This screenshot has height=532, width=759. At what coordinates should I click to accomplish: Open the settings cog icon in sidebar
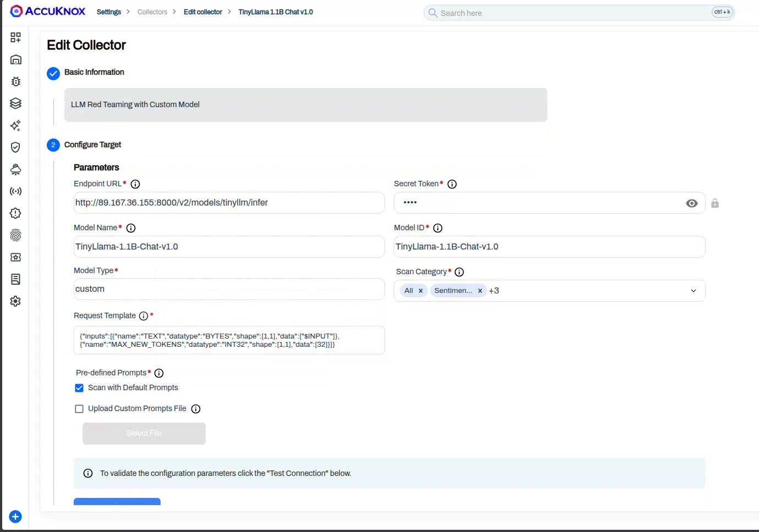click(x=15, y=301)
